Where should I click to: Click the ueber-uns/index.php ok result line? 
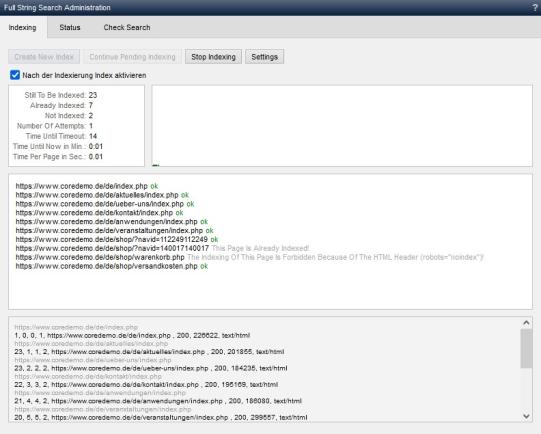(x=105, y=204)
